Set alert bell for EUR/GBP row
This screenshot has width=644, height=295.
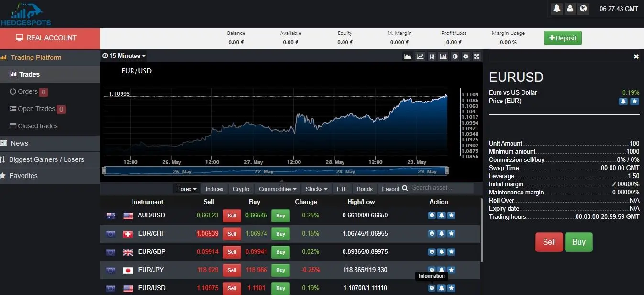(x=442, y=252)
